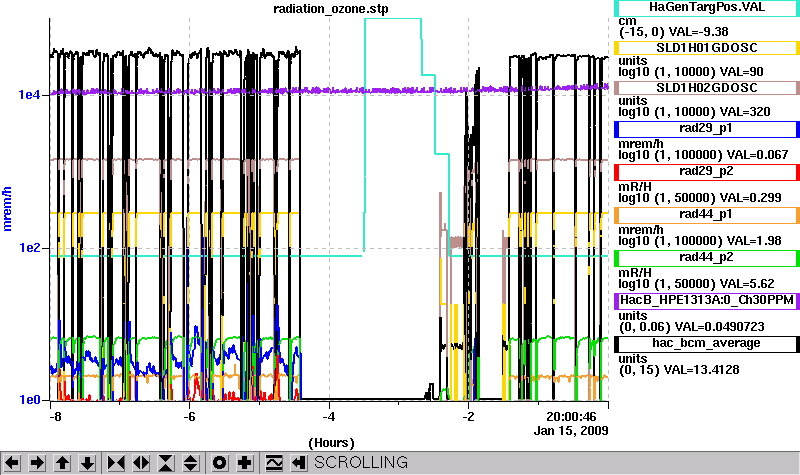Click the (-15, 0) VAL=-9.38 readout
Screen dimensions: 800x475
(674, 32)
